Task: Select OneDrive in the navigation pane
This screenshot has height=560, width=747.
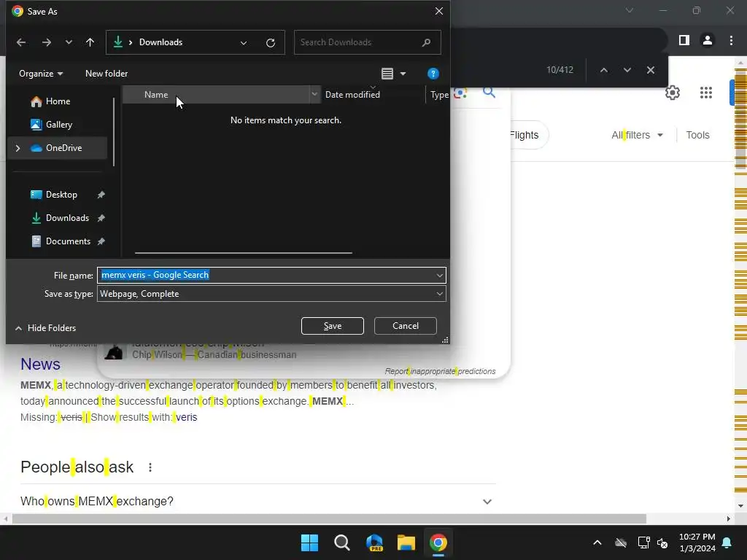Action: point(63,147)
